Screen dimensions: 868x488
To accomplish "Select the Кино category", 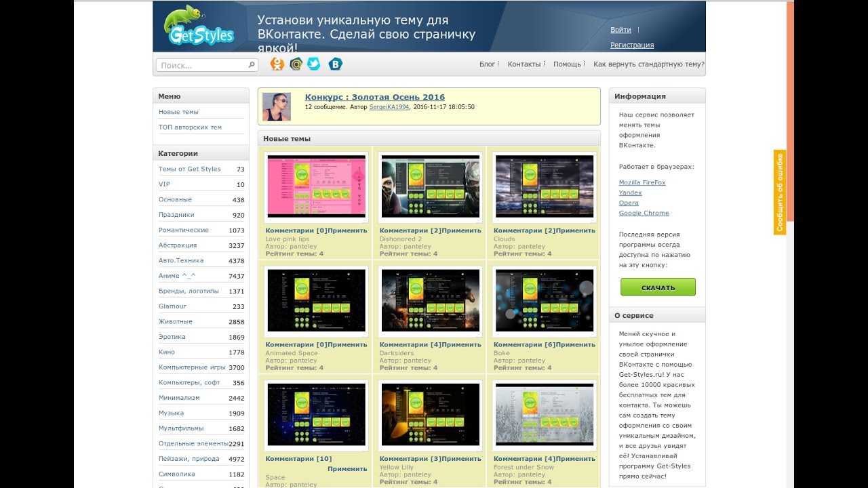I will (167, 352).
